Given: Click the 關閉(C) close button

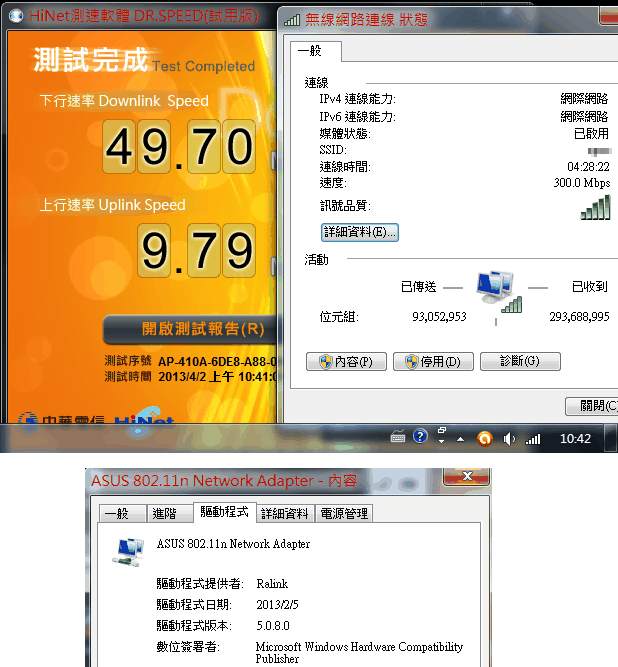Looking at the screenshot, I should coord(592,406).
